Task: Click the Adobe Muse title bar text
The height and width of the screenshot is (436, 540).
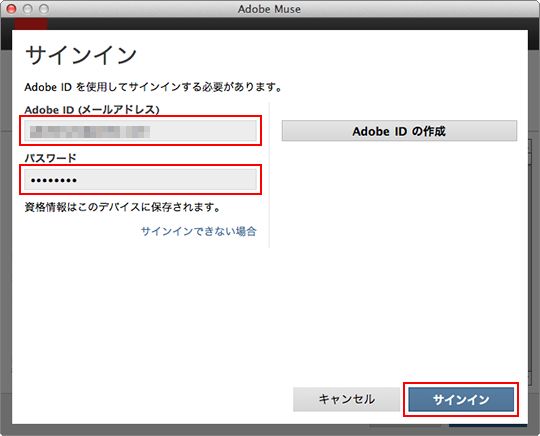Action: pos(269,9)
